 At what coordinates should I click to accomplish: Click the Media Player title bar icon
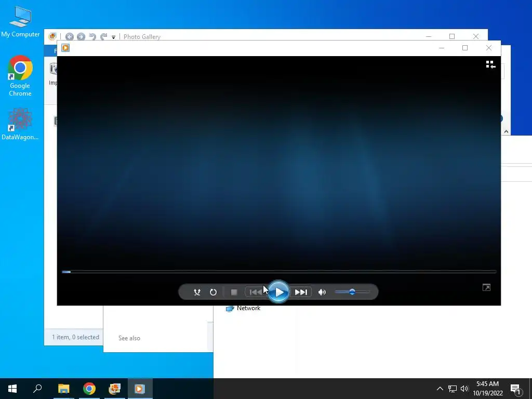(65, 48)
